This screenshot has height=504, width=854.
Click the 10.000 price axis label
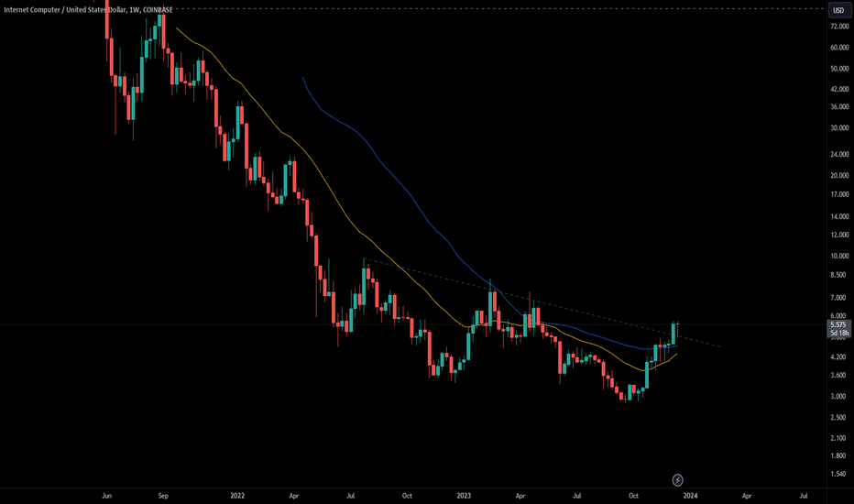pos(839,256)
